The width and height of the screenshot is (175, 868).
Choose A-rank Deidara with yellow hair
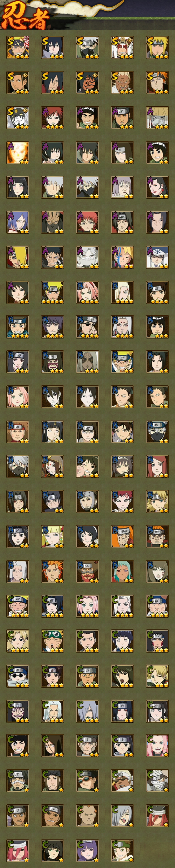pyautogui.click(x=18, y=257)
